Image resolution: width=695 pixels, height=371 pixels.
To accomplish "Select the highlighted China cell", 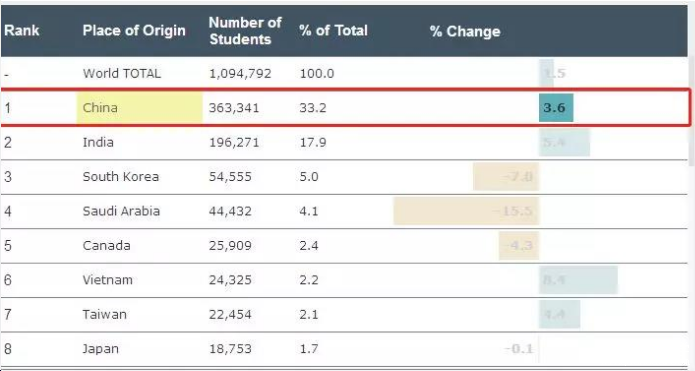I will [x=139, y=108].
